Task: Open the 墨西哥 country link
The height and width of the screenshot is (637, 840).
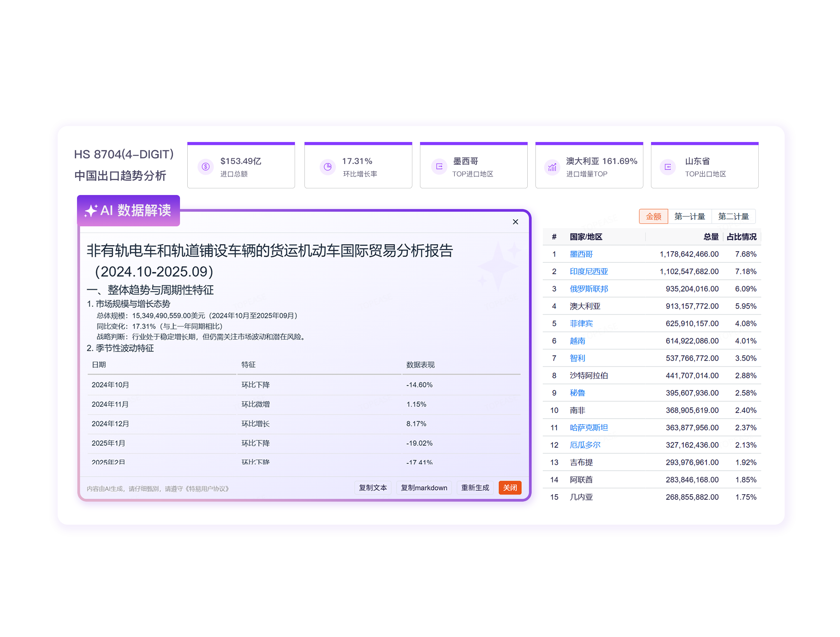Action: coord(581,254)
